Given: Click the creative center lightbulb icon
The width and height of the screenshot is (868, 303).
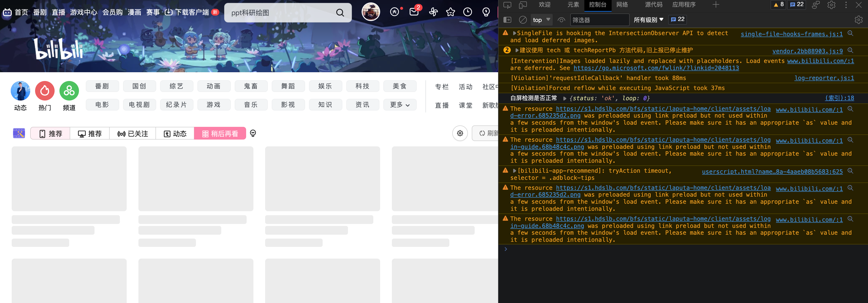Looking at the screenshot, I should pos(486,12).
